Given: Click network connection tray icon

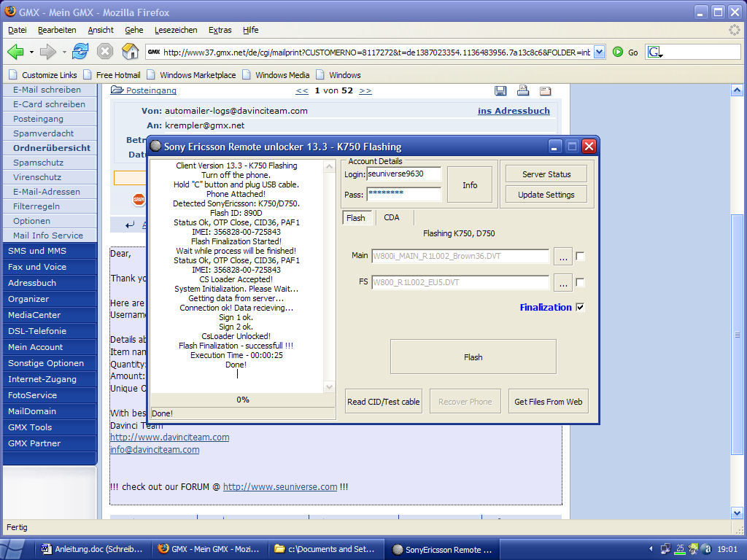Looking at the screenshot, I should tap(665, 549).
